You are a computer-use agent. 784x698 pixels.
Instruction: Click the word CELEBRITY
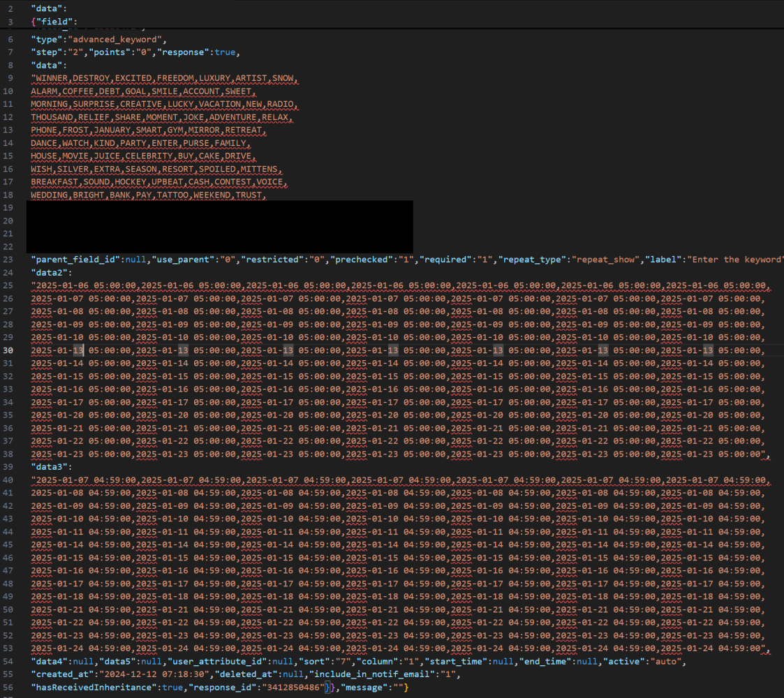[149, 156]
